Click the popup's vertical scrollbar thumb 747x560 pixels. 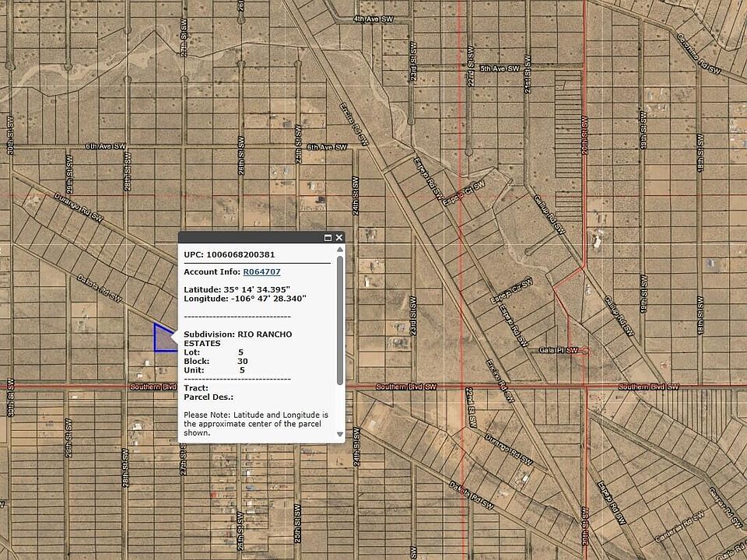pos(340,320)
